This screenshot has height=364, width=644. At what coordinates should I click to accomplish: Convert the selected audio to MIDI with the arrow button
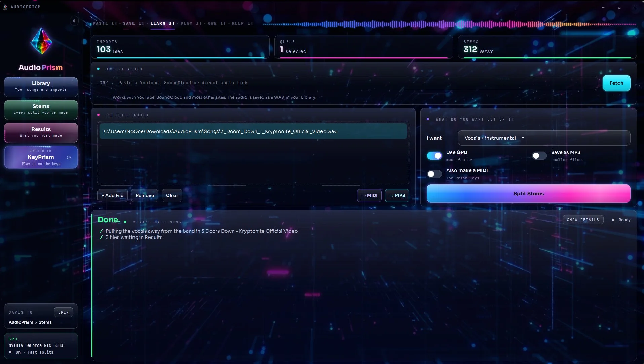pyautogui.click(x=369, y=195)
